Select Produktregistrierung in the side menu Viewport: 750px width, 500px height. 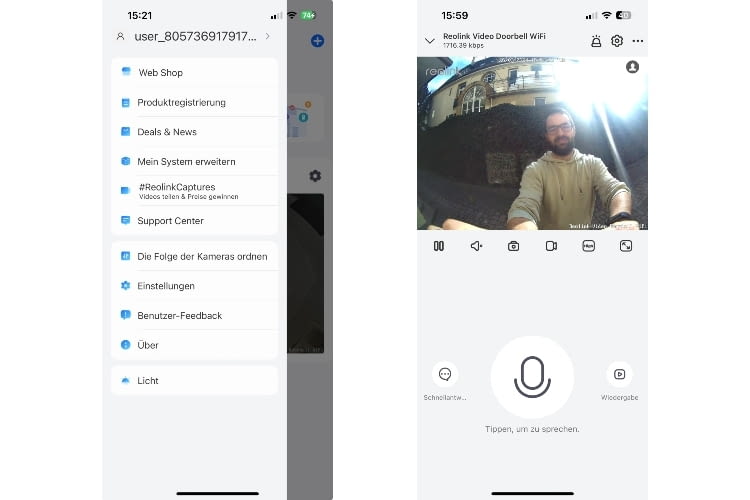(194, 102)
